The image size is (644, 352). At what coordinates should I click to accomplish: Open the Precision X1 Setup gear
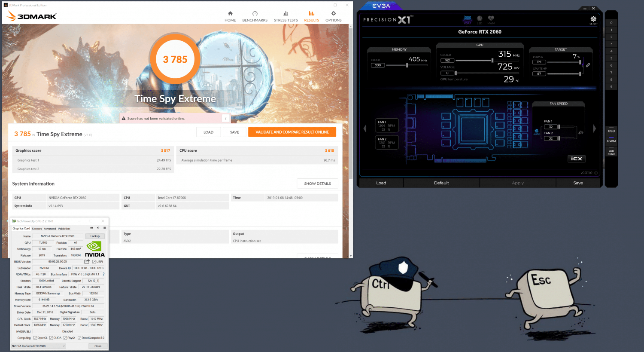pyautogui.click(x=593, y=20)
